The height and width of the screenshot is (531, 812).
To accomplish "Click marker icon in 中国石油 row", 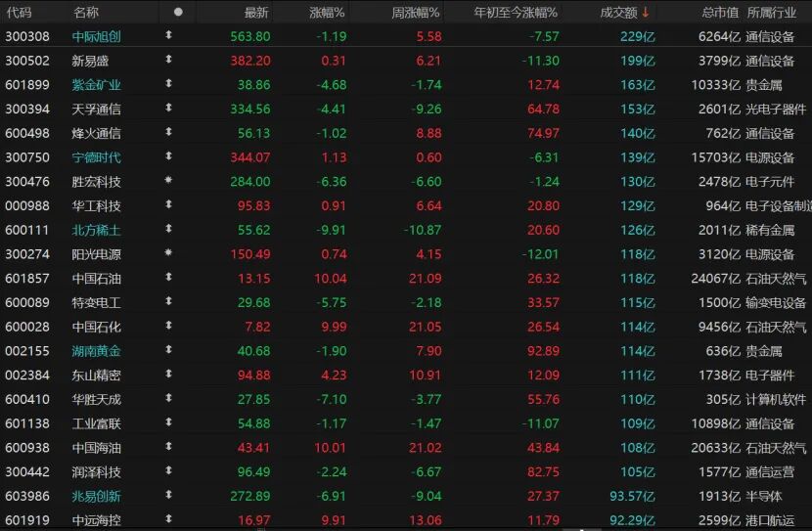I will point(168,277).
